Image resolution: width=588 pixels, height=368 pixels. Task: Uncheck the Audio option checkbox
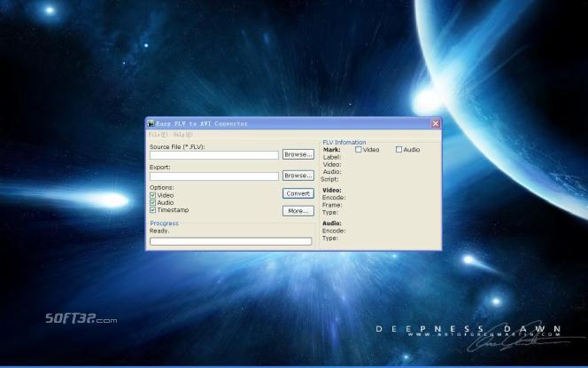[152, 203]
